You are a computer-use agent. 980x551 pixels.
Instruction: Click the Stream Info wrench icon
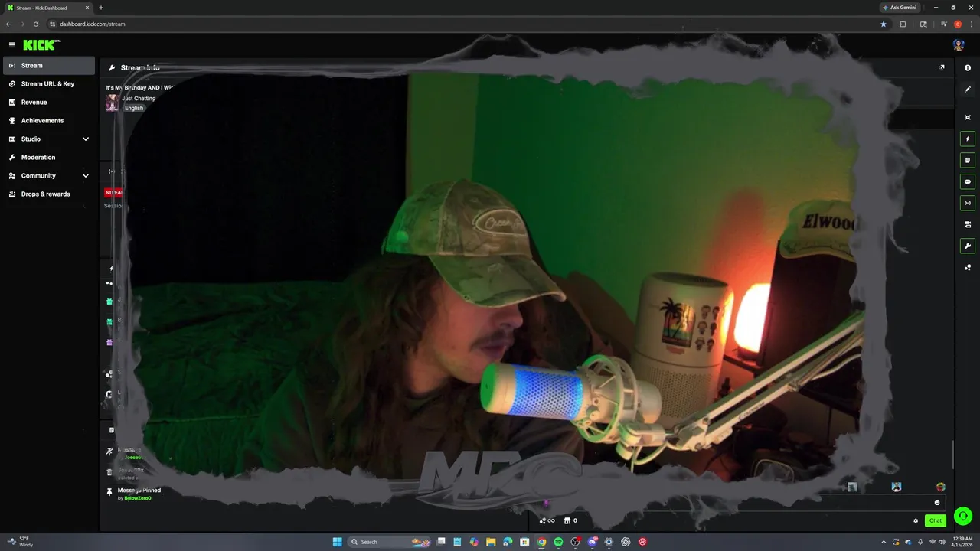tap(112, 68)
